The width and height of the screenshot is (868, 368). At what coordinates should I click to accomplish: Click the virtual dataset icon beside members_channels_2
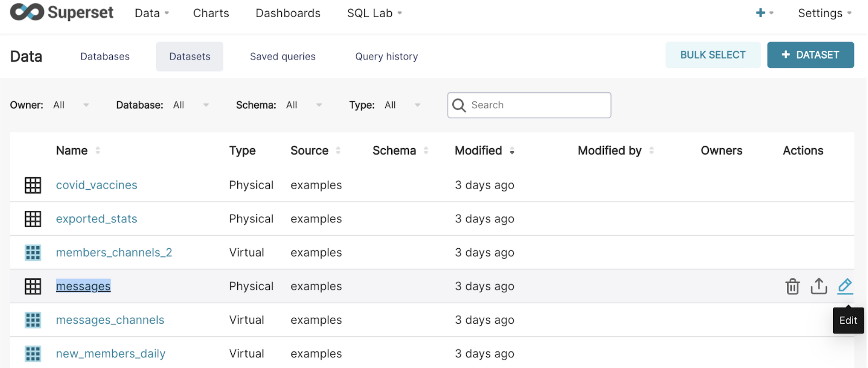33,253
